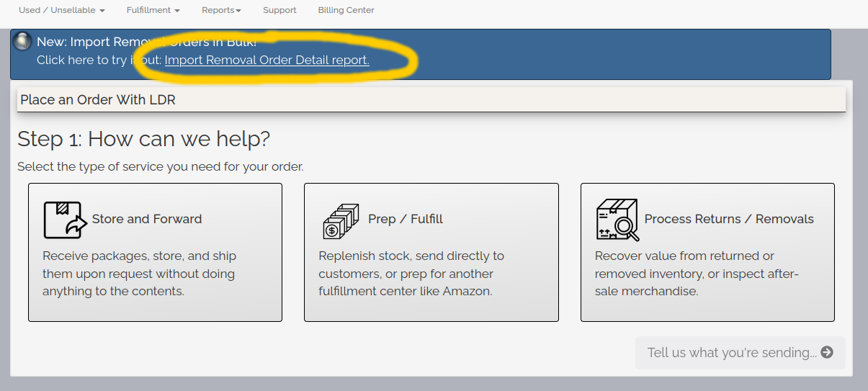Open the Import Removal Order Detail report link

[x=267, y=60]
